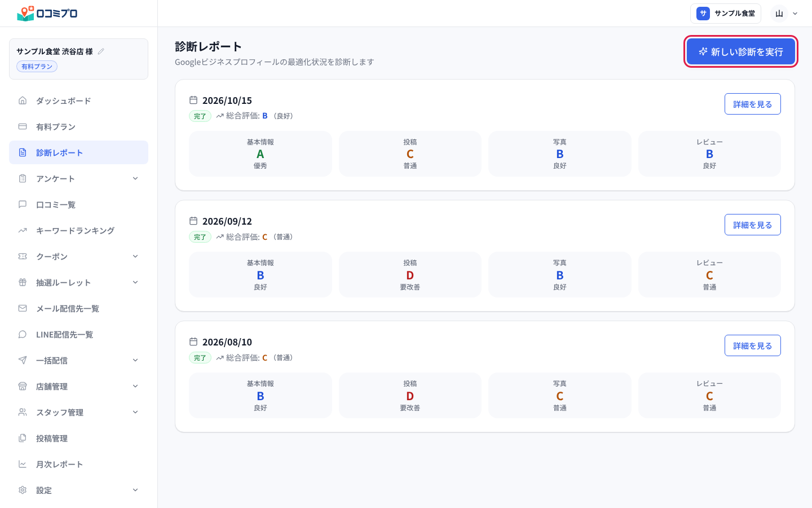
Task: Click the ダッシュボード home icon
Action: point(23,100)
